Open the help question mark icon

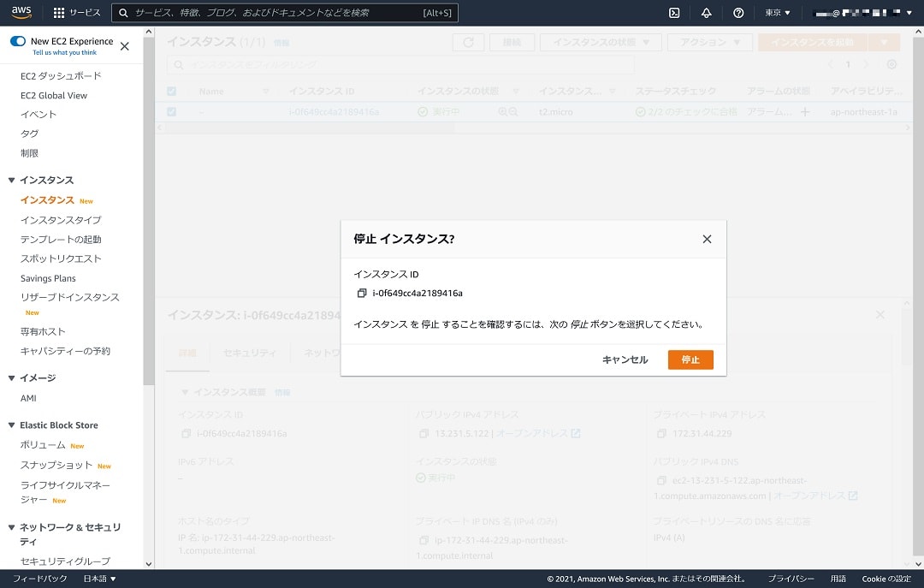[x=737, y=12]
